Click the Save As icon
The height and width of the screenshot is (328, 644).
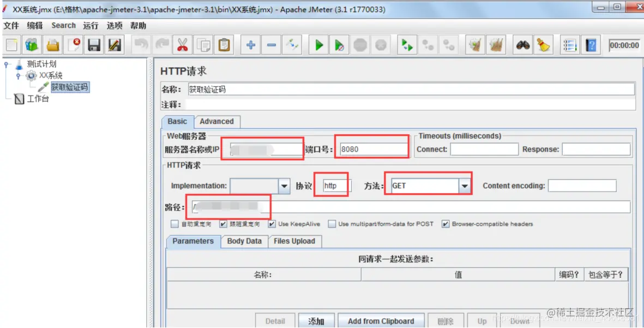point(115,45)
